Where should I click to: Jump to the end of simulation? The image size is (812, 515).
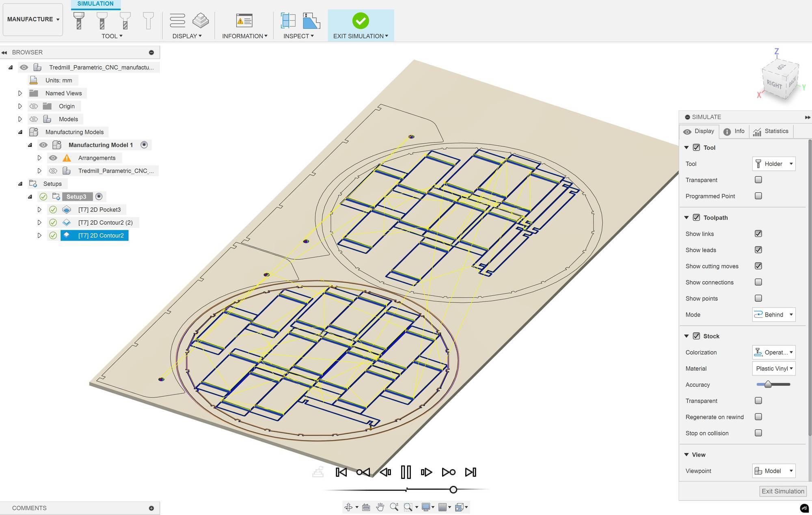(x=471, y=472)
